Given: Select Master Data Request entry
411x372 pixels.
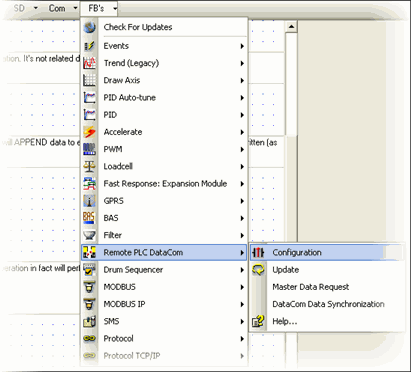Looking at the screenshot, I should (x=327, y=287).
